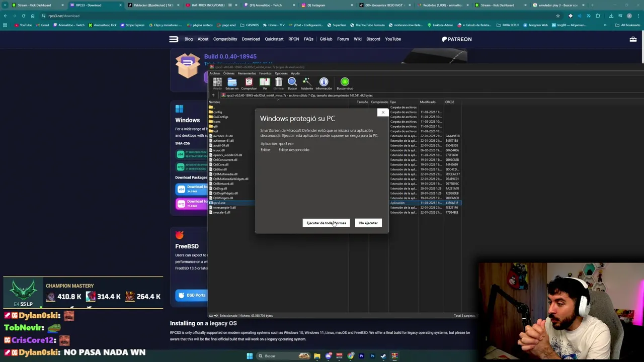Click the FAQs link in navigation
The width and height of the screenshot is (644, 362).
(x=308, y=39)
